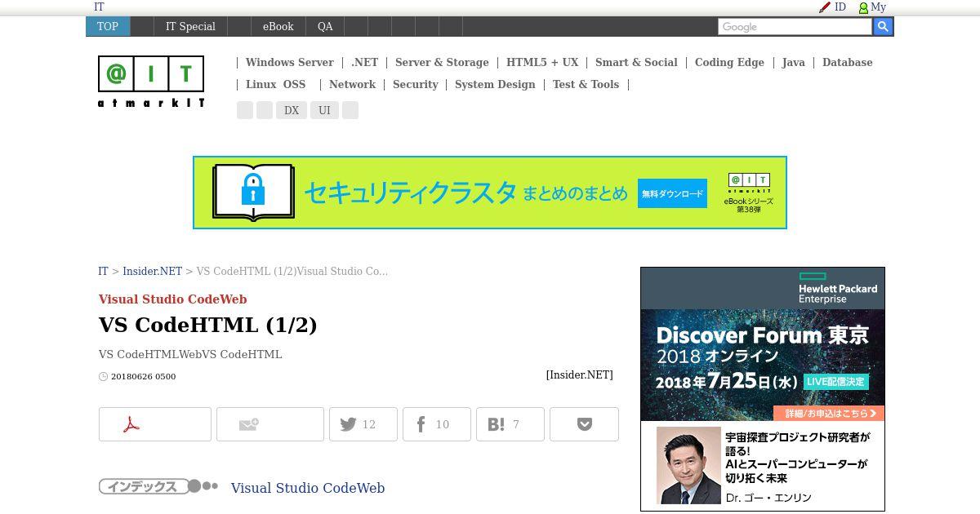
Task: Open Coding Edge category
Action: point(729,62)
